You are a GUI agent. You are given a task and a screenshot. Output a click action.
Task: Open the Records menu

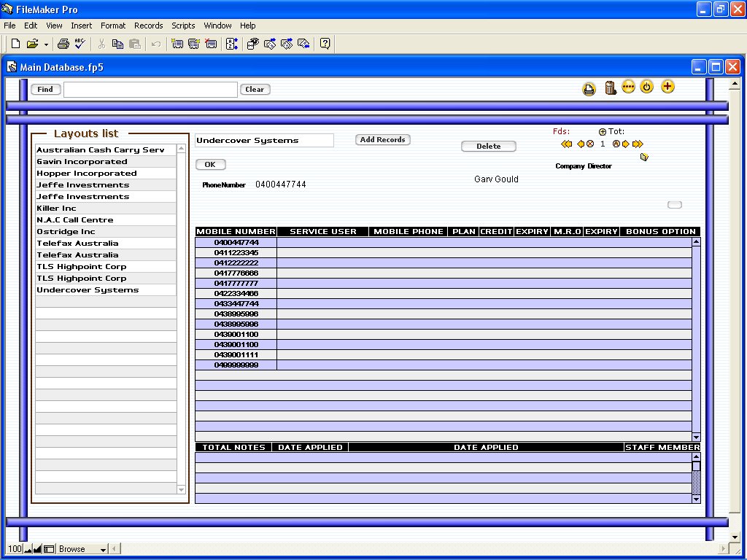tap(148, 26)
